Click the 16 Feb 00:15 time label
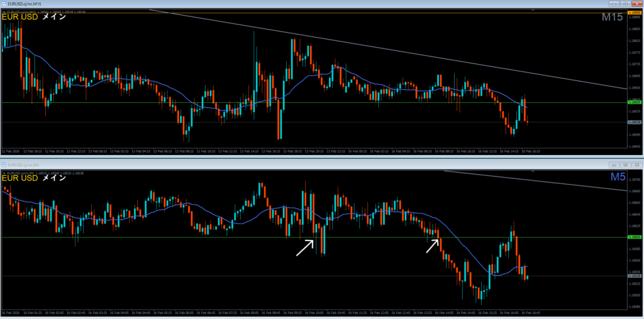Image resolution: width=644 pixels, height=319 pixels. coord(358,151)
